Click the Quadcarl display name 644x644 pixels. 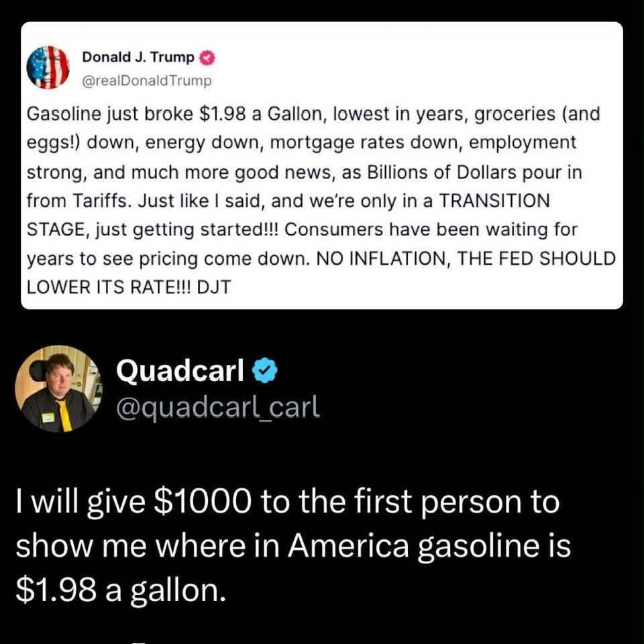pos(179,370)
